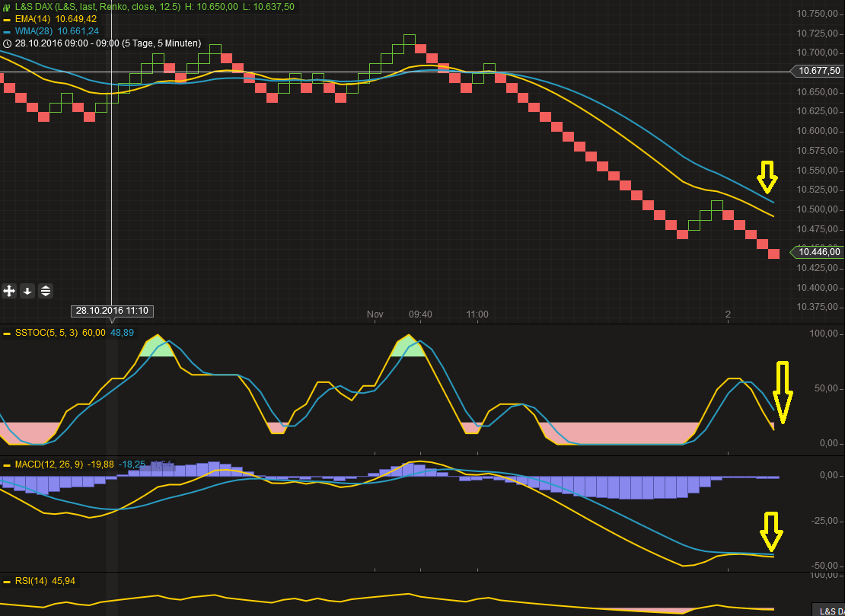Click the yellow arrow marker in the MACD panel
845x616 pixels.
(x=772, y=533)
